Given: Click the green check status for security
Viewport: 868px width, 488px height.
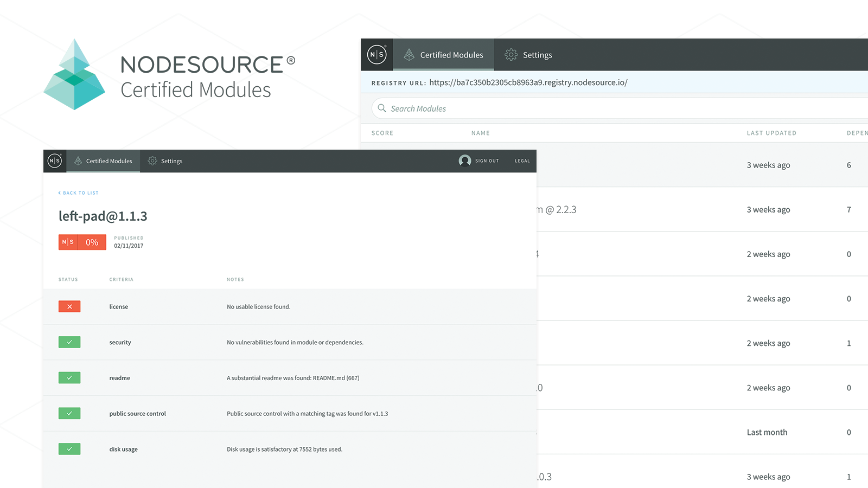Looking at the screenshot, I should tap(69, 342).
